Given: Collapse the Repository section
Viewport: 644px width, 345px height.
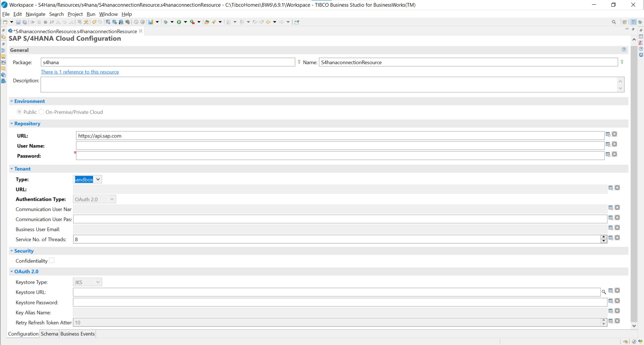Looking at the screenshot, I should click(12, 124).
